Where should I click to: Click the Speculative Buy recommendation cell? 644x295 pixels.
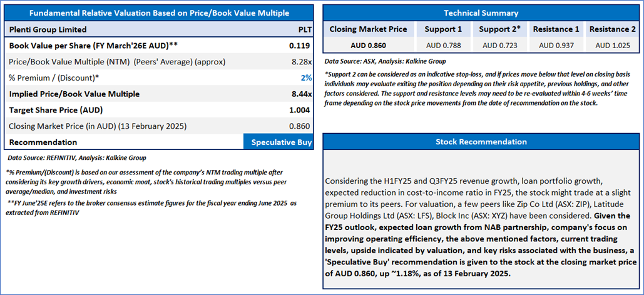[x=281, y=142]
